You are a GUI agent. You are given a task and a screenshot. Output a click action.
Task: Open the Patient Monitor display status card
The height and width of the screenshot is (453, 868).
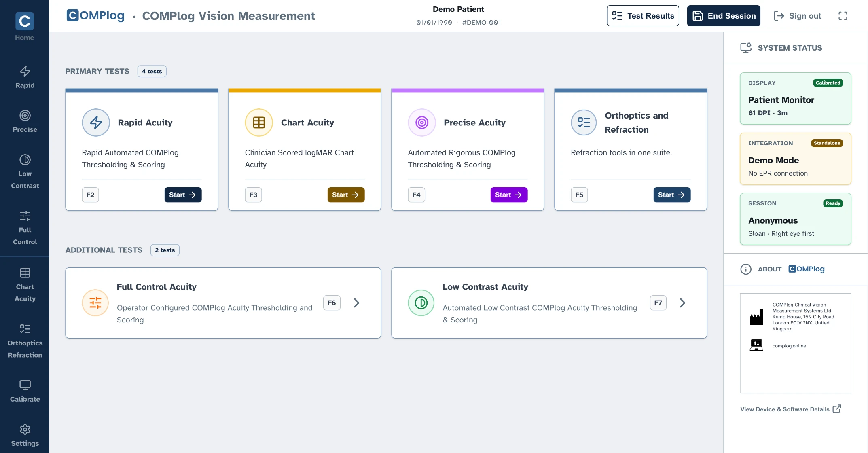[x=795, y=98]
